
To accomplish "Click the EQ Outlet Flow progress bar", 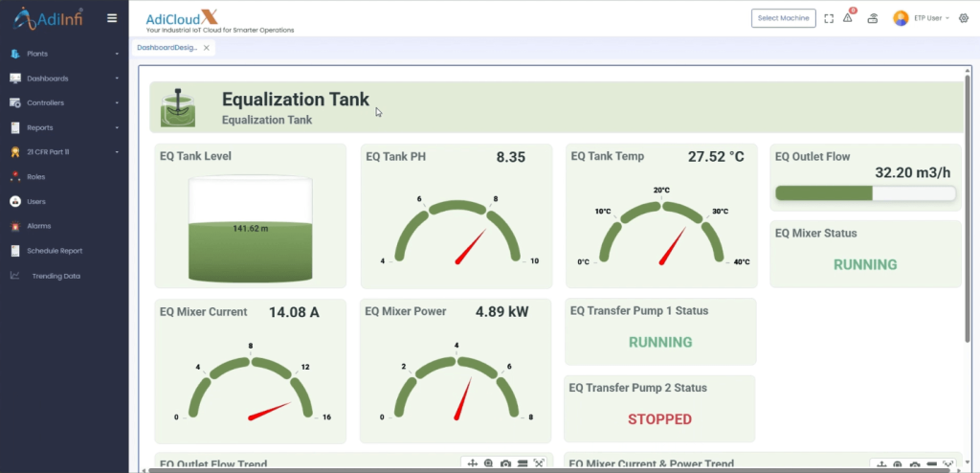I will (865, 193).
